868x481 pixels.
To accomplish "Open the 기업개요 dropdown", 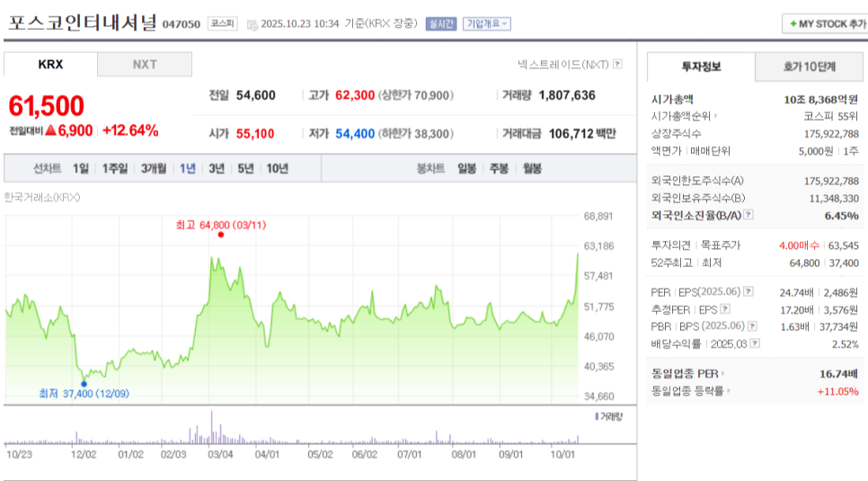I will tap(487, 24).
